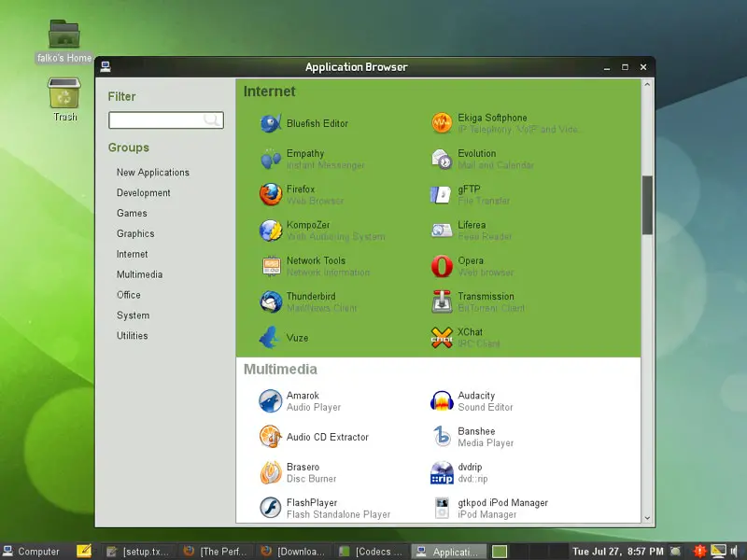747x560 pixels.
Task: Open the sticky notes panel icon
Action: 84,552
